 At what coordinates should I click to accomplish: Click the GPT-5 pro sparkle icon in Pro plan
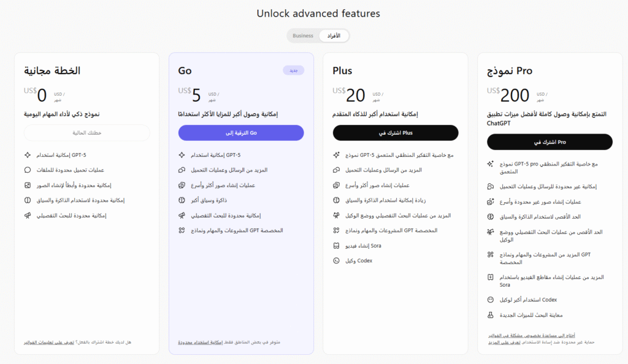tap(490, 164)
